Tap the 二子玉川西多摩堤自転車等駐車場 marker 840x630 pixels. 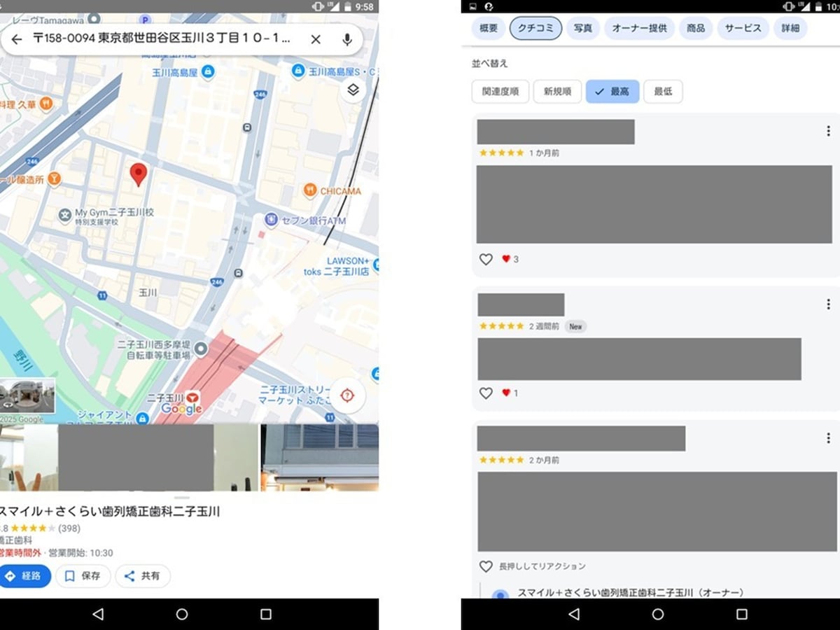[201, 348]
